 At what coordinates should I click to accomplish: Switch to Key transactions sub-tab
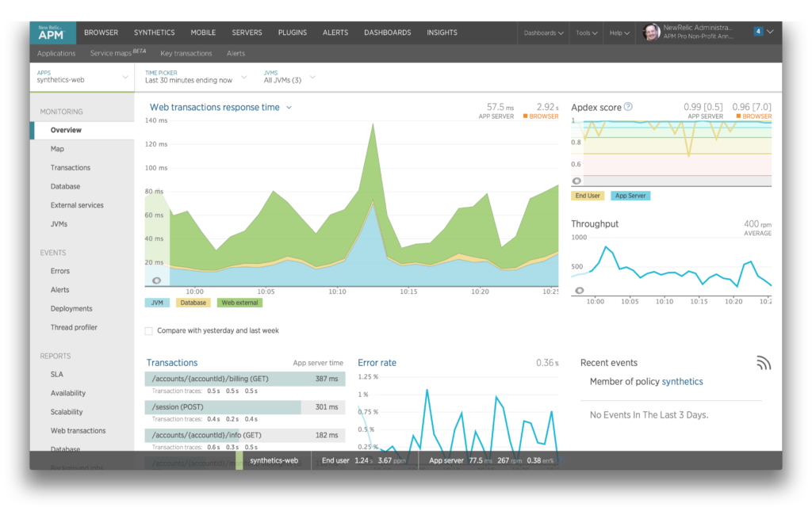(x=186, y=53)
